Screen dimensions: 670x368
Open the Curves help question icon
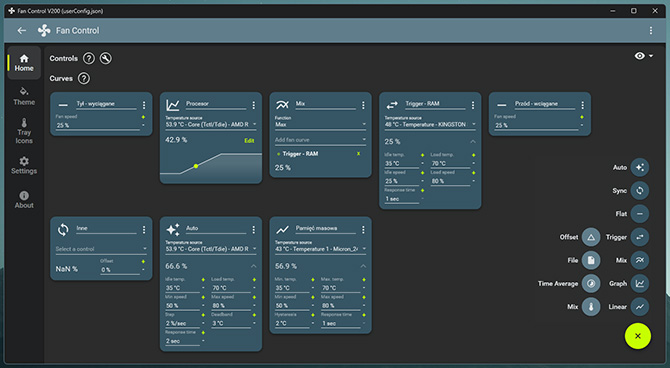coord(84,78)
